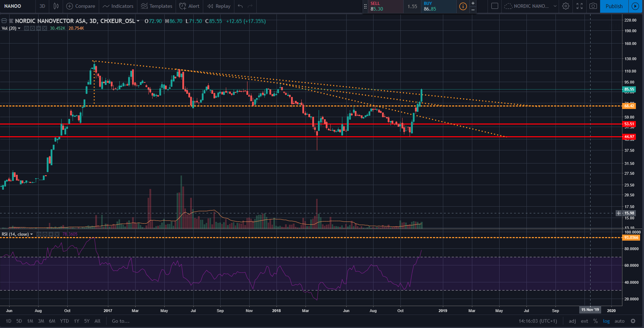Screen dimensions: 644x328
Task: Change the 3D interval in top toolbar
Action: (42, 6)
